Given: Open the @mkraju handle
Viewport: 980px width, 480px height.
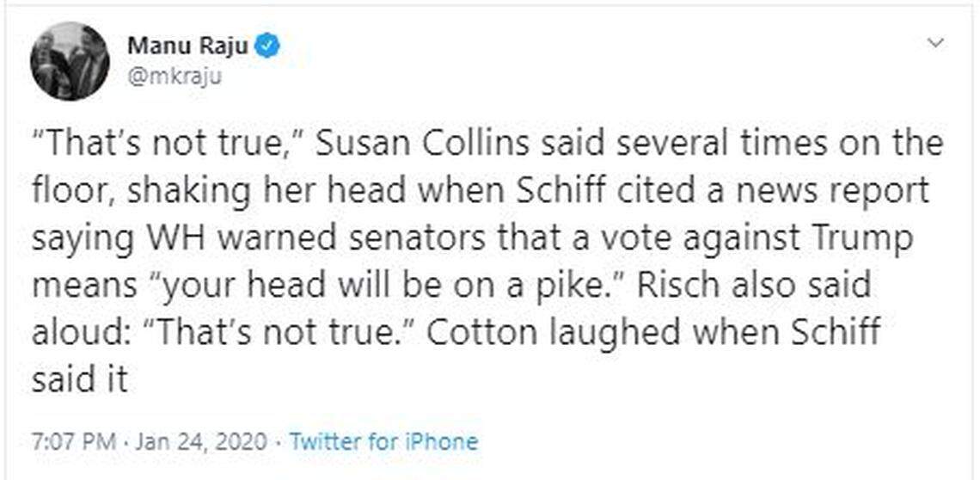Looking at the screenshot, I should 175,77.
